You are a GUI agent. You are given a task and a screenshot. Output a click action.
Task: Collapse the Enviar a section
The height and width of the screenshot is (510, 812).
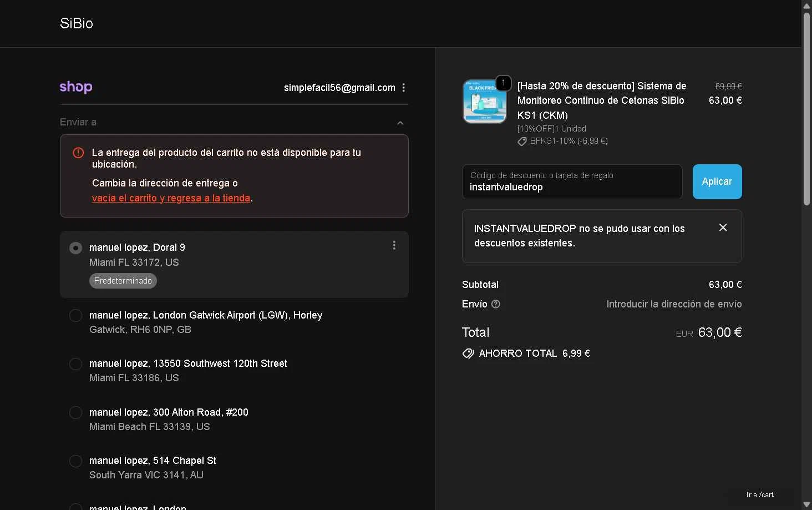click(x=400, y=123)
